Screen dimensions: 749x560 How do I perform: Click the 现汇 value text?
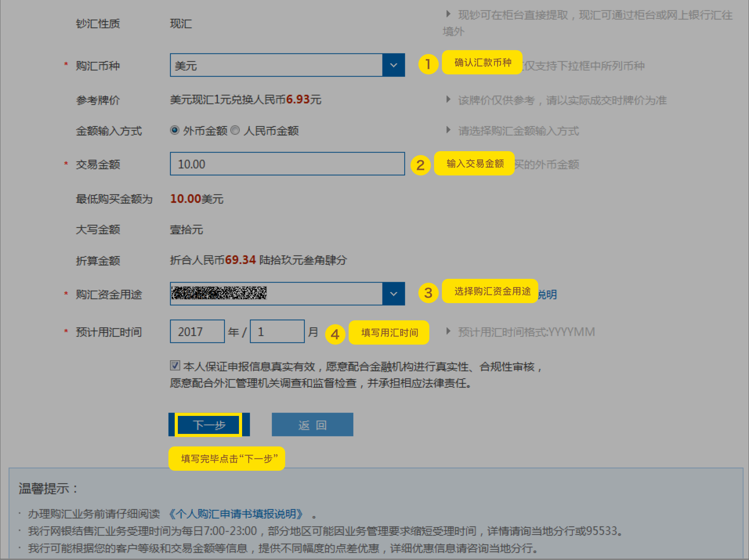181,24
